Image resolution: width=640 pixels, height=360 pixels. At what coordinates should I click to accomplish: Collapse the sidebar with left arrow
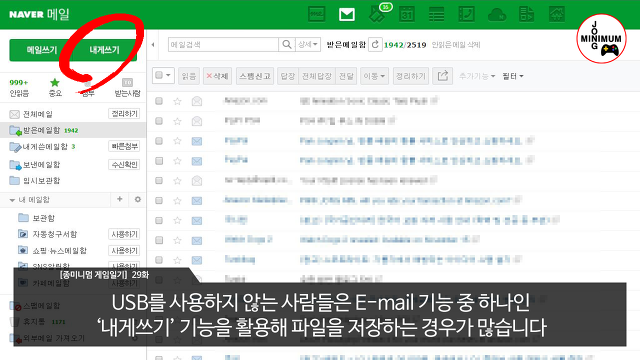[x=153, y=44]
